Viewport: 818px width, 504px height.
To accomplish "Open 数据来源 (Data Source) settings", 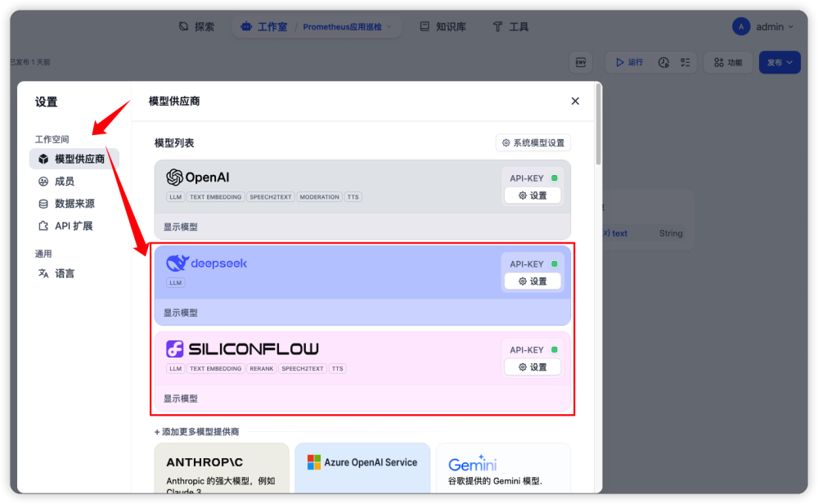I will click(x=74, y=204).
